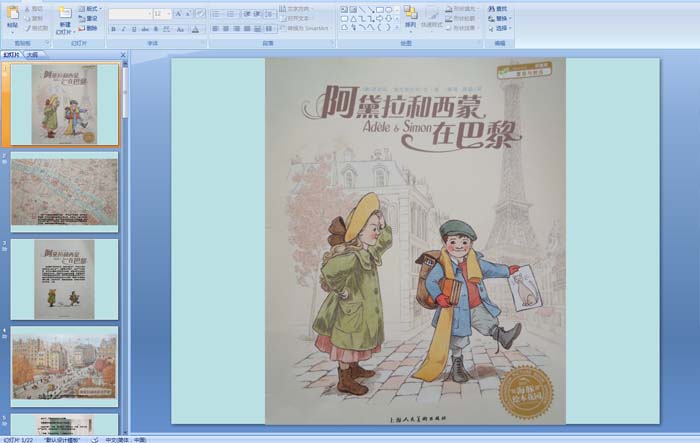700x443 pixels.
Task: Open the Change Case Aa menu
Action: tap(180, 29)
